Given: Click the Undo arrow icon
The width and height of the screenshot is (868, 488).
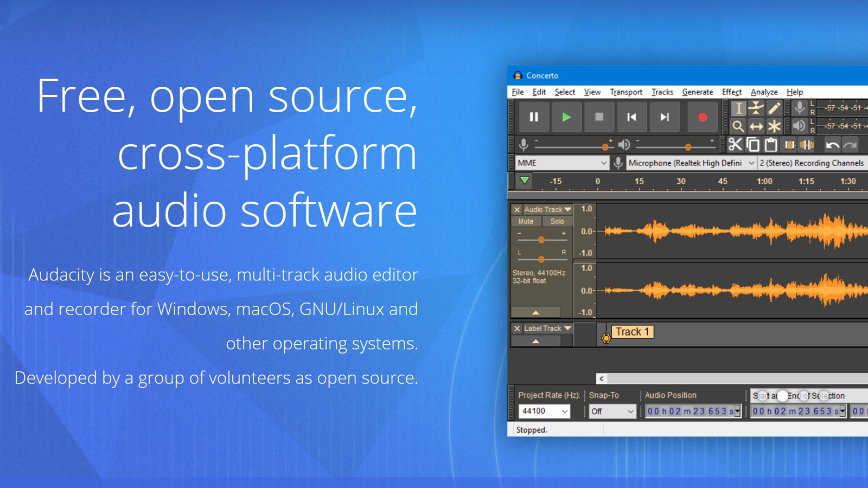Looking at the screenshot, I should pyautogui.click(x=832, y=145).
